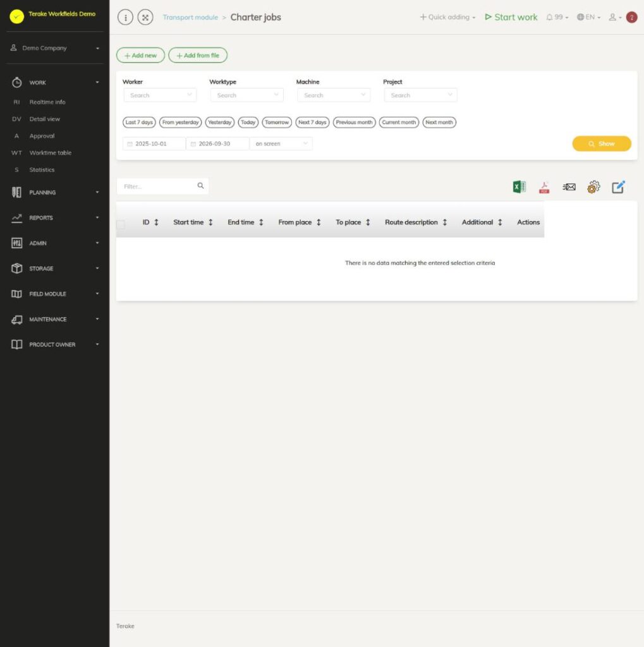Select the Today date preset
The height and width of the screenshot is (647, 644).
coord(248,122)
